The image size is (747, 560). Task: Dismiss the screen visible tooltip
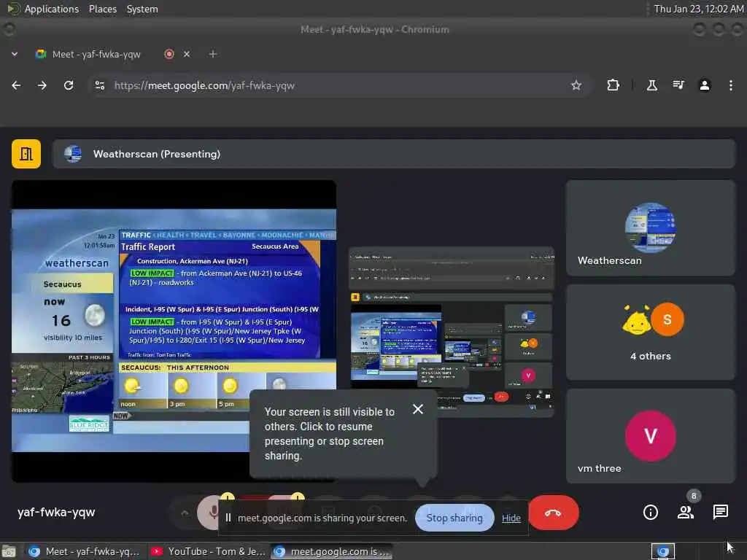(418, 409)
